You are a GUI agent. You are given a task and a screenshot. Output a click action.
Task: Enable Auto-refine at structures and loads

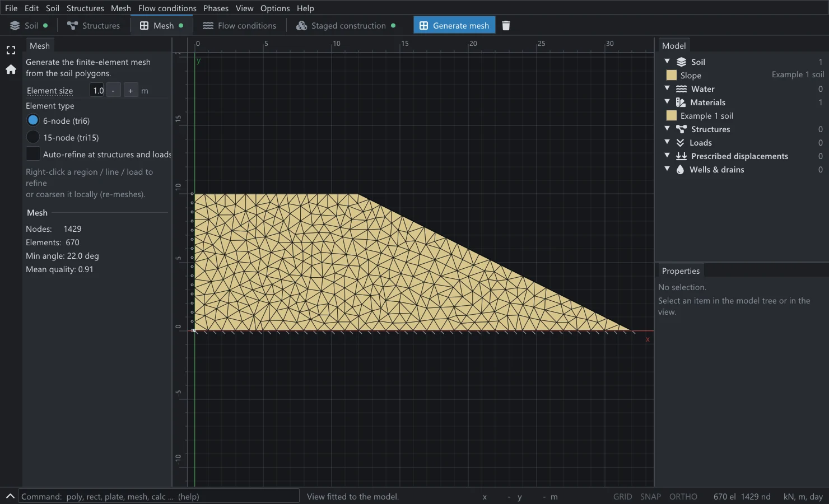click(33, 154)
